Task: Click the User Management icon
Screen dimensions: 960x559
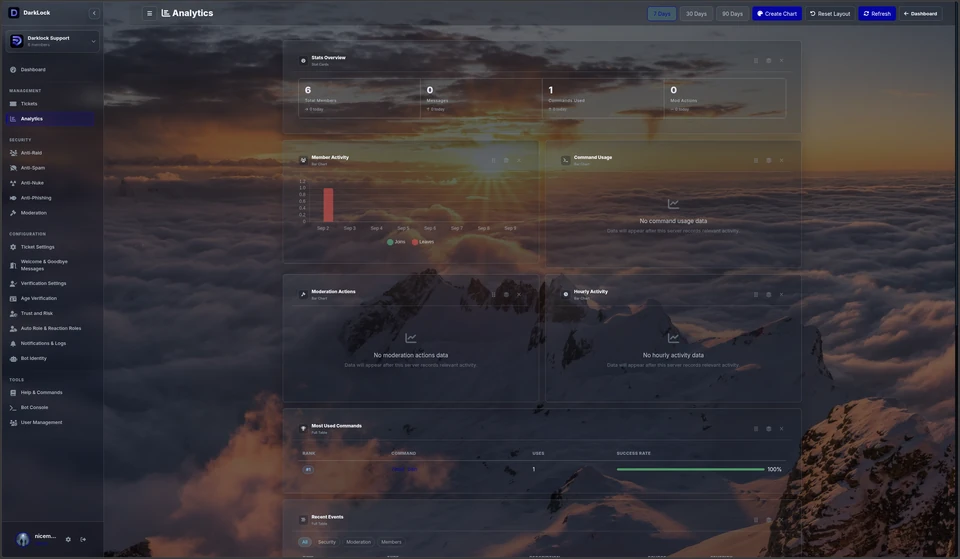Action: coord(13,422)
